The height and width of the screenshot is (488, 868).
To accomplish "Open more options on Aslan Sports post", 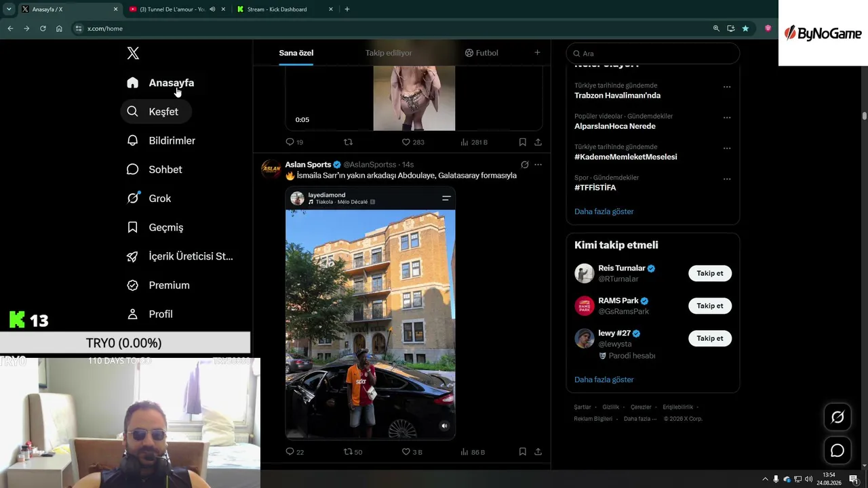I will click(x=538, y=165).
